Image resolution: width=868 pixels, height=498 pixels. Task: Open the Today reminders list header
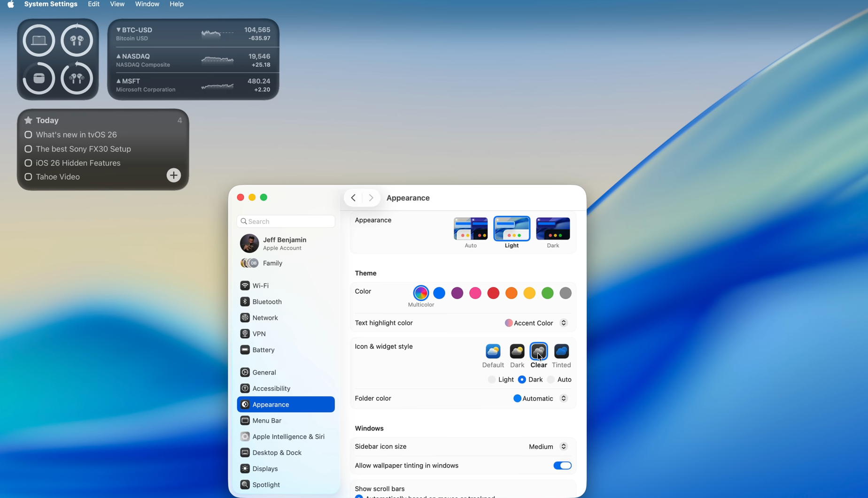click(x=103, y=120)
